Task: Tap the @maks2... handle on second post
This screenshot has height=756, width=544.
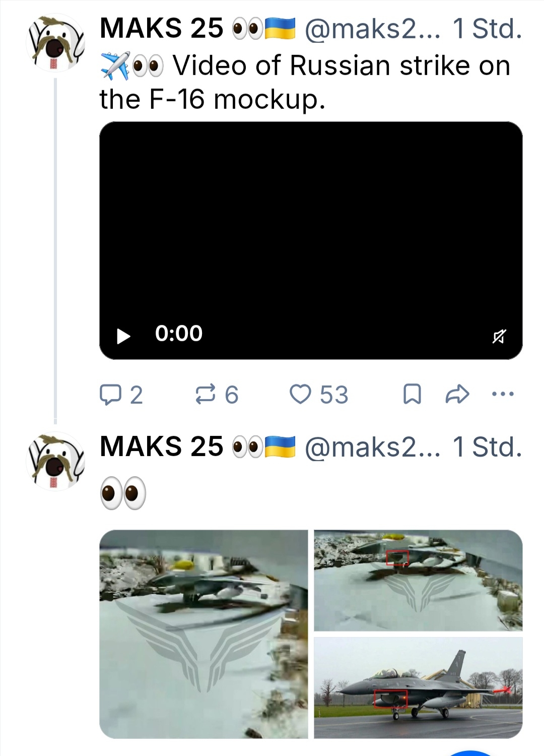Action: (x=372, y=448)
